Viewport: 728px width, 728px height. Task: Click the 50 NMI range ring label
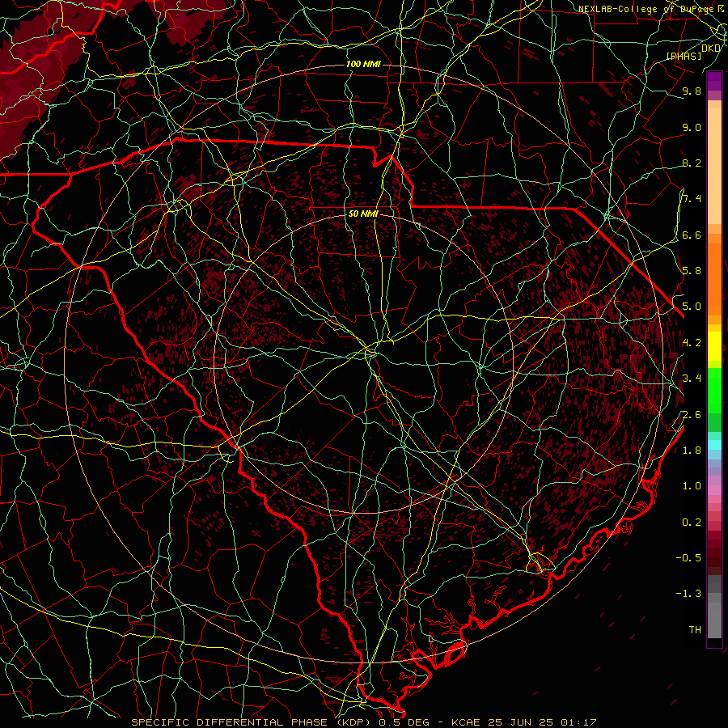pos(363,214)
